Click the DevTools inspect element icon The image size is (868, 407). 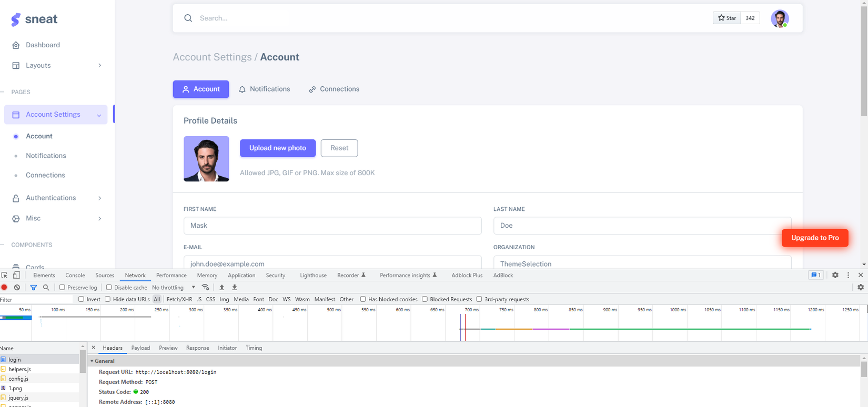coord(5,275)
